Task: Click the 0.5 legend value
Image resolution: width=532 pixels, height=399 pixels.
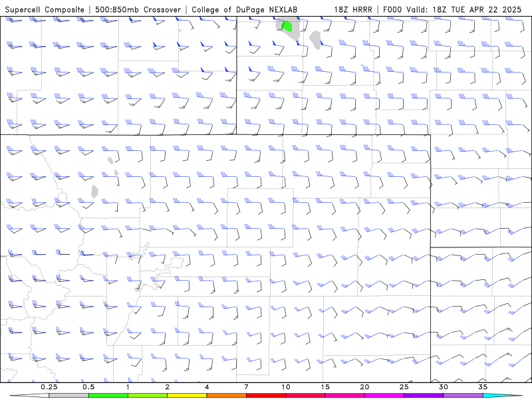Action: tap(88, 387)
